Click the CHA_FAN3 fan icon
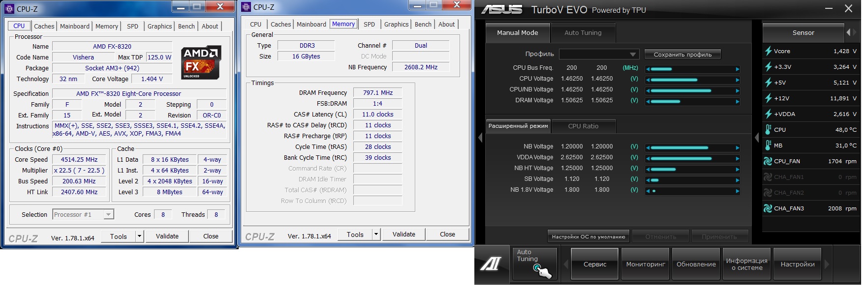 tap(768, 208)
